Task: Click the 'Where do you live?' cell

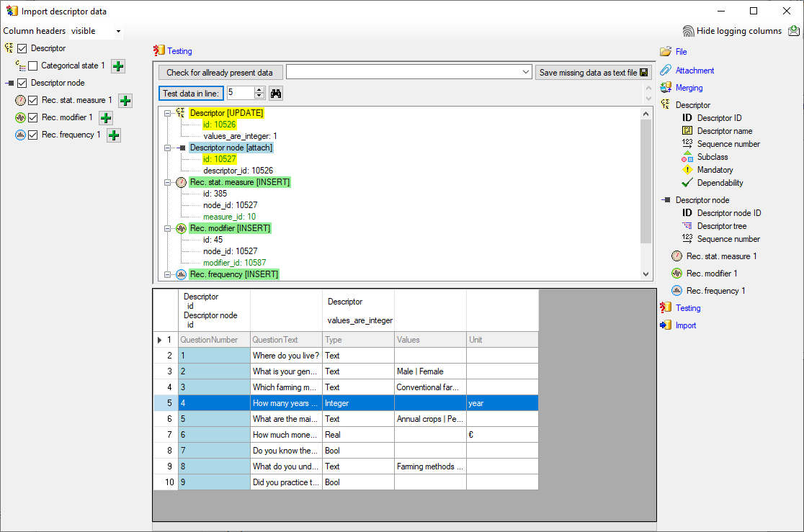Action: pos(286,356)
